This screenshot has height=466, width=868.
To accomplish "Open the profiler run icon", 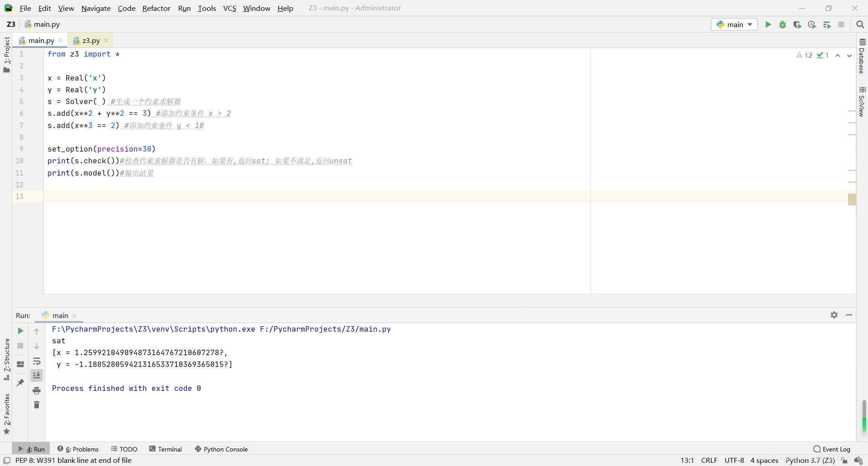I will point(812,24).
